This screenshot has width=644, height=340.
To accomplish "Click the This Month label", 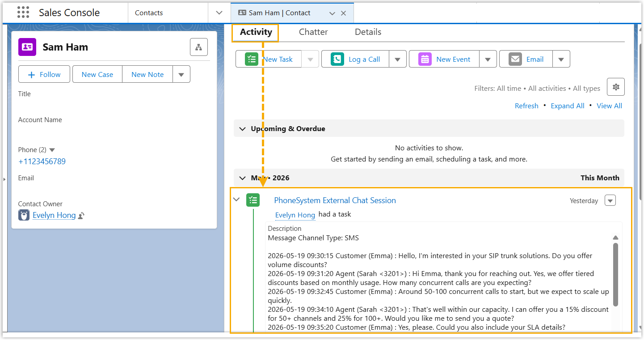I will 600,178.
